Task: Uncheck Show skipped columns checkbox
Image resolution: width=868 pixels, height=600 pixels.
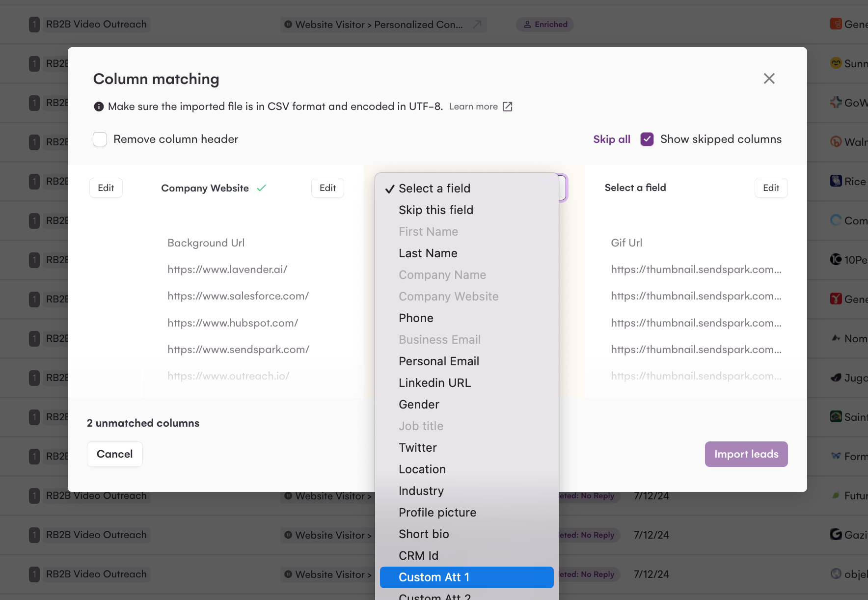Action: click(x=647, y=139)
